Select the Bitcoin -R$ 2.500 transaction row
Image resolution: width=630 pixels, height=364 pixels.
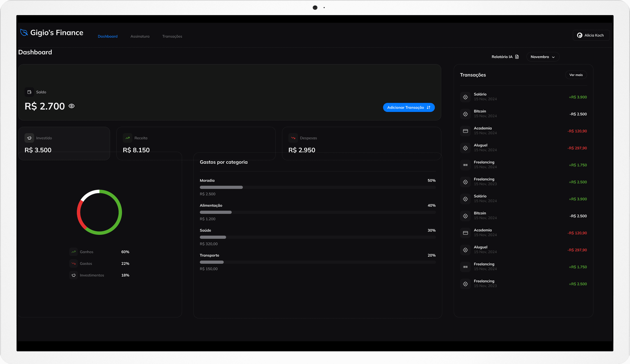pyautogui.click(x=523, y=114)
